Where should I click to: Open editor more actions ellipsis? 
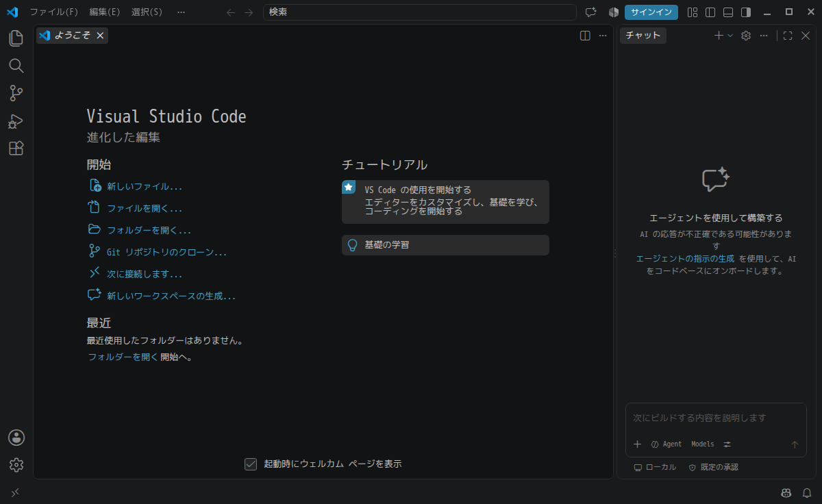603,36
